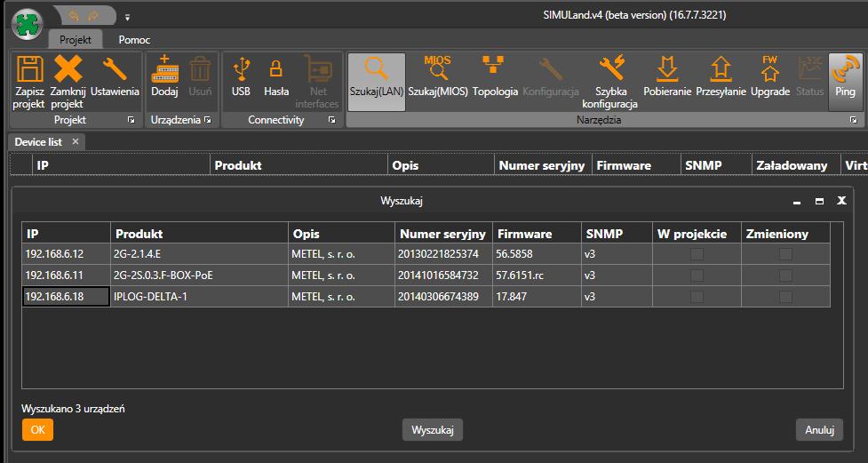
Task: Click dialog SNMP column header
Action: point(617,234)
